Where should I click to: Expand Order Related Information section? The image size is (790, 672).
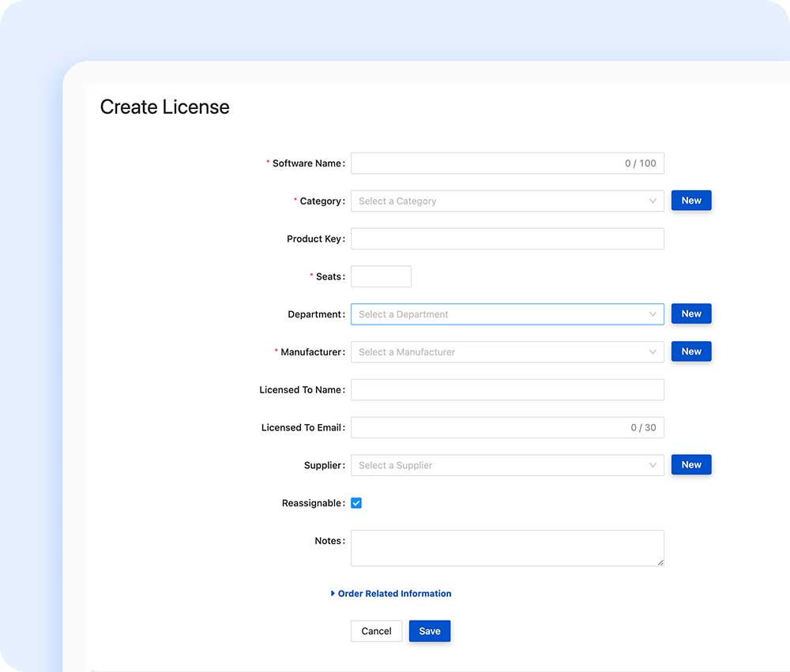pyautogui.click(x=391, y=593)
